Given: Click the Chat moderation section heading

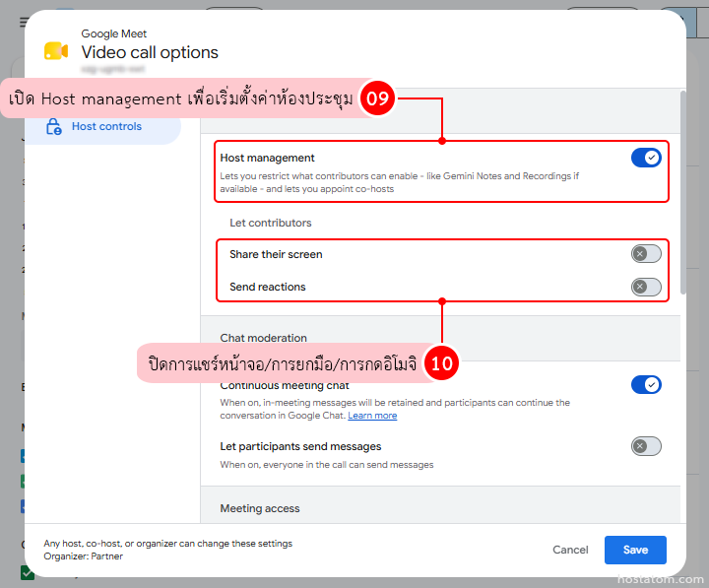Looking at the screenshot, I should click(263, 338).
